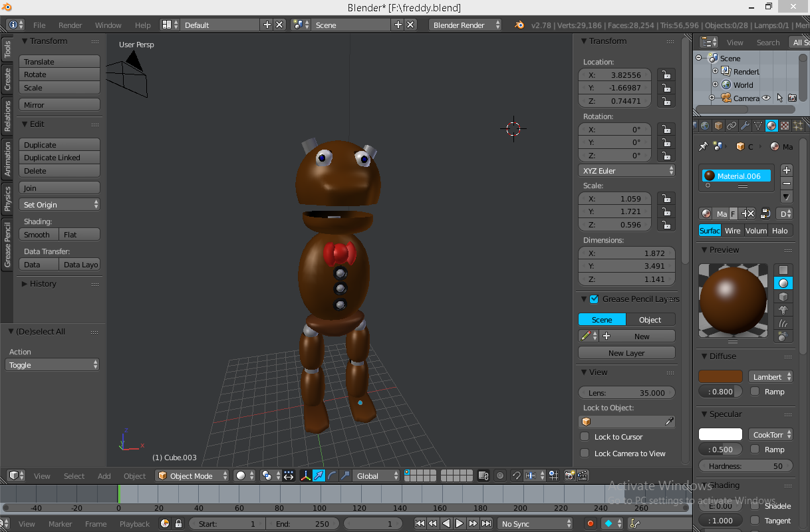Click the Mirror button
The image size is (810, 532).
click(59, 104)
